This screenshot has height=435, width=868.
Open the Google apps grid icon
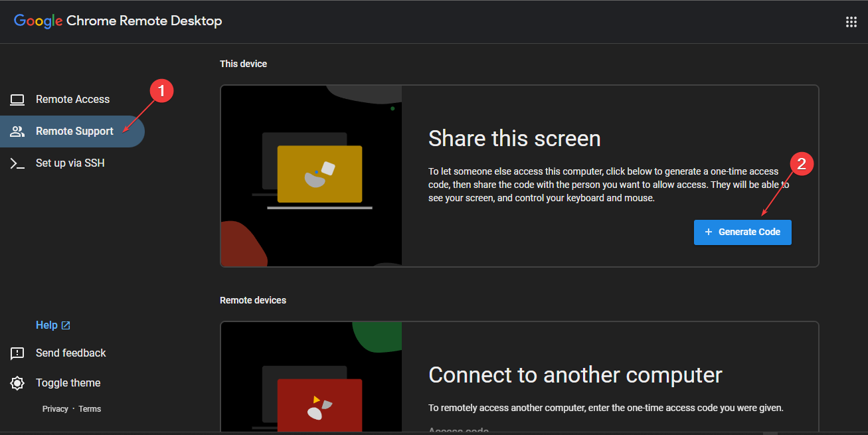coord(851,22)
